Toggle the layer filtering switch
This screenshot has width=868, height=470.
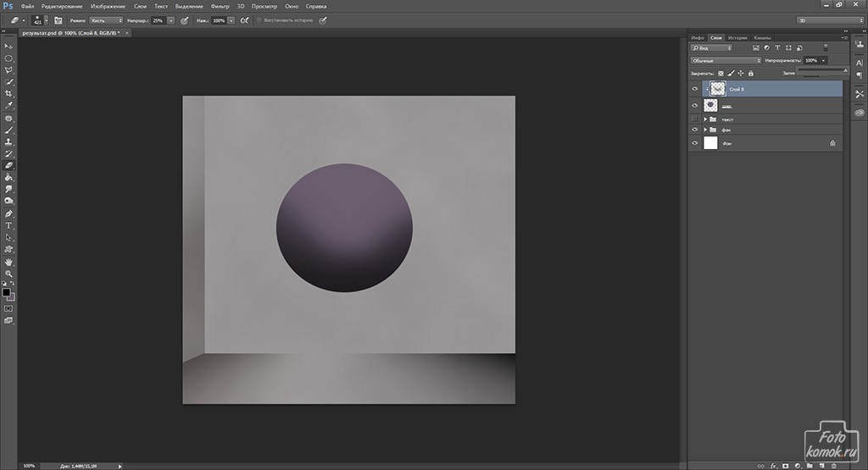point(826,48)
